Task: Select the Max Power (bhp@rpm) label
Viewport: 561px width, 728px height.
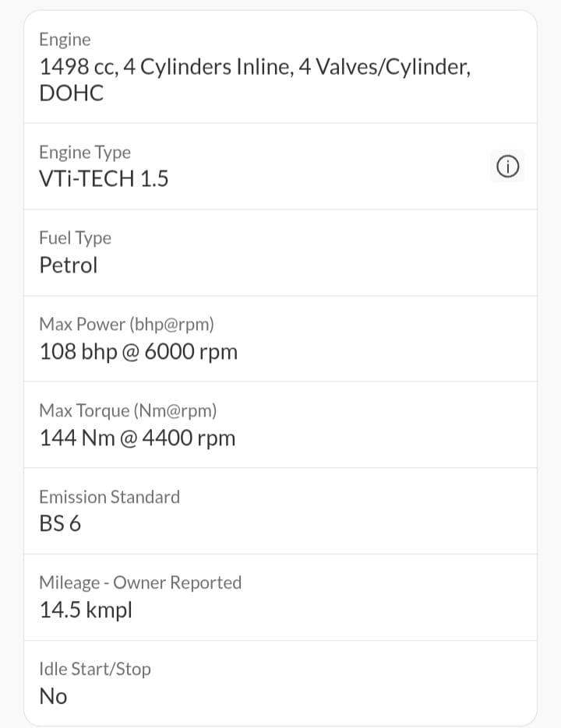Action: (127, 325)
